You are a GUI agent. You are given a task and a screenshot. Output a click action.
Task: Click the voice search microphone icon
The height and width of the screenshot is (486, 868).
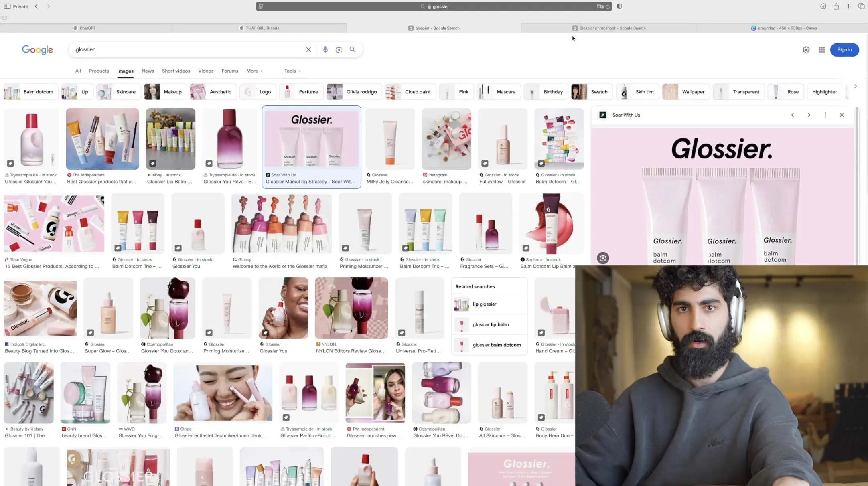pyautogui.click(x=325, y=49)
